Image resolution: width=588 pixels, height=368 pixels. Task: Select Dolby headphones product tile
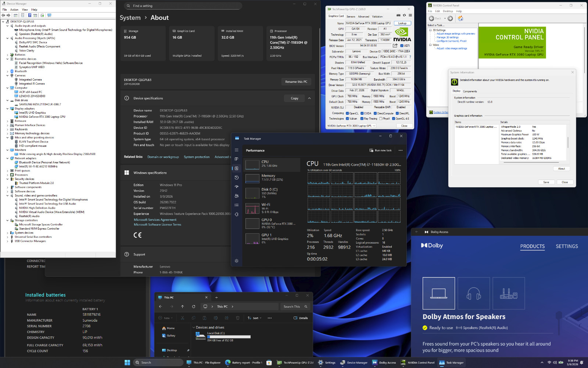click(474, 293)
